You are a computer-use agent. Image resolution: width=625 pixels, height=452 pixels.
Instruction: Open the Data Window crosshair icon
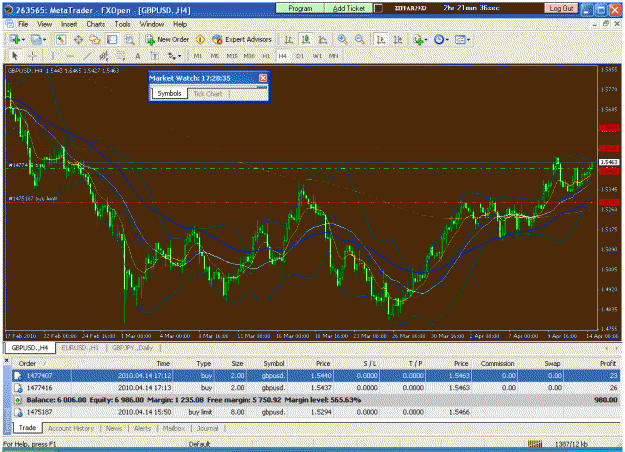point(78,39)
